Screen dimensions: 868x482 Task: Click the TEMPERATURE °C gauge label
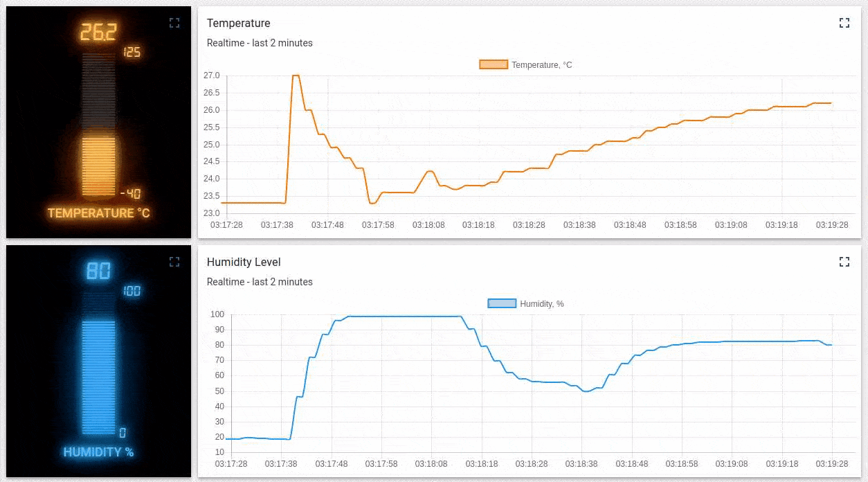[98, 213]
